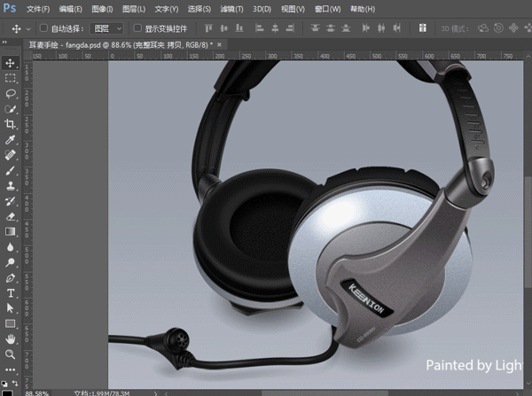Select the Brush tool

tap(10, 171)
